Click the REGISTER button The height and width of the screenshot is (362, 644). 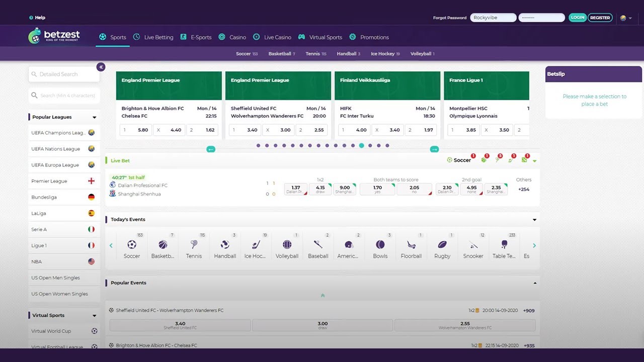600,18
